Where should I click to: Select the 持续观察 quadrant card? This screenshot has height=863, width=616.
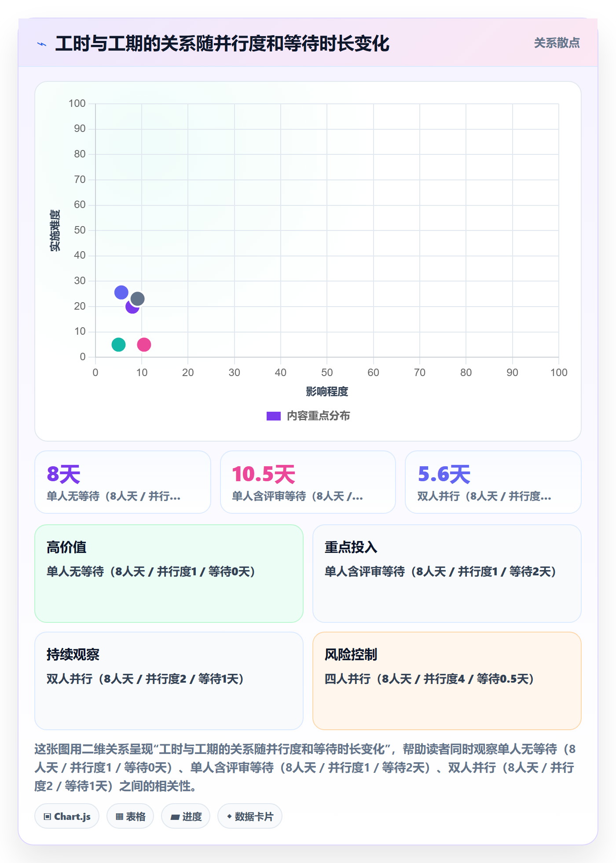click(169, 681)
